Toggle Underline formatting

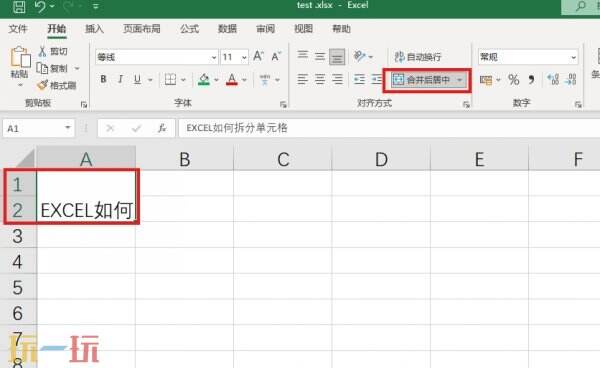137,79
